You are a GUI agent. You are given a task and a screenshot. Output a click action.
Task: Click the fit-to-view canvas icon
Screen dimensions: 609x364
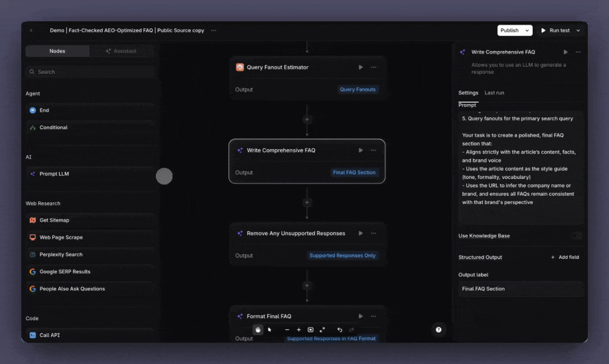[x=311, y=330]
